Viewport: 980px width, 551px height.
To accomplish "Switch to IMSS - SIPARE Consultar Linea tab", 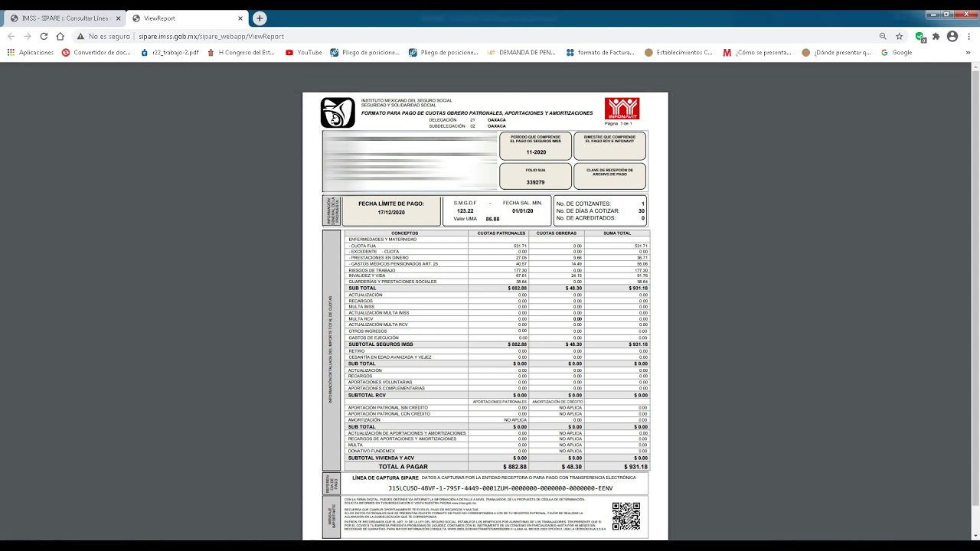I will coord(64,18).
